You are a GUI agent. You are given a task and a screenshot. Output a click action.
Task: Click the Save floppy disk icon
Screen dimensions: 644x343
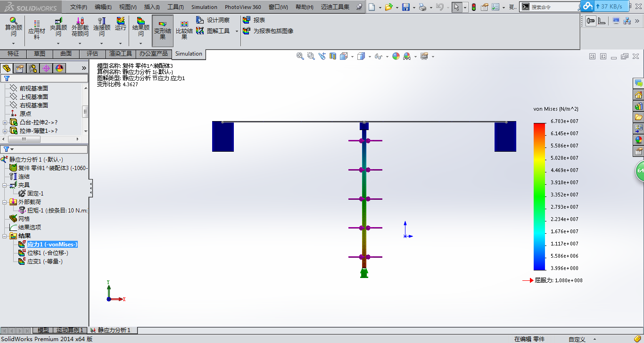(406, 7)
